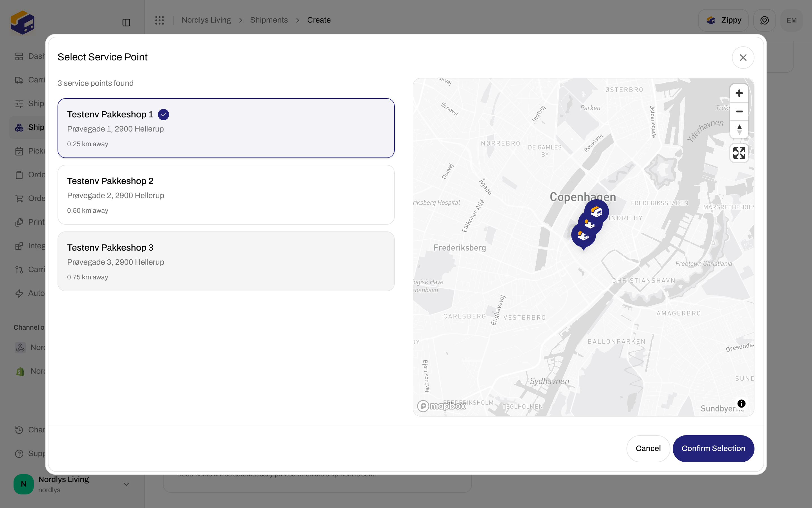Open the Zippy assistant button
Screen dimensions: 812x508
point(723,20)
